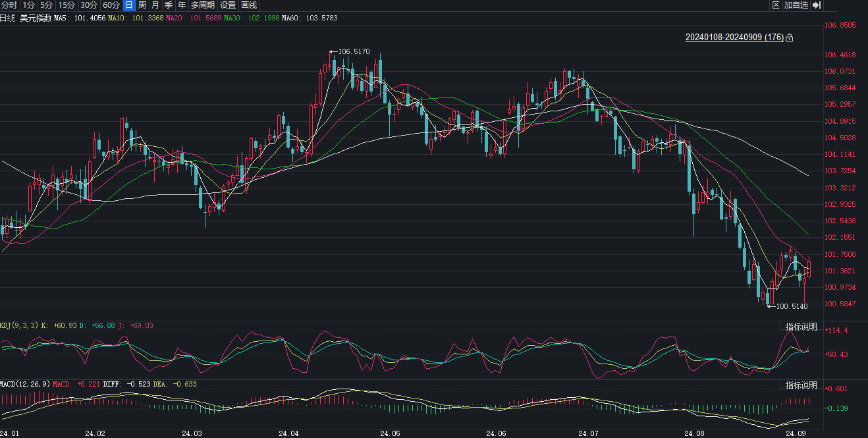Image resolution: width=868 pixels, height=438 pixels.
Task: Click the KDJ J: +69.03 value
Action: (x=135, y=325)
